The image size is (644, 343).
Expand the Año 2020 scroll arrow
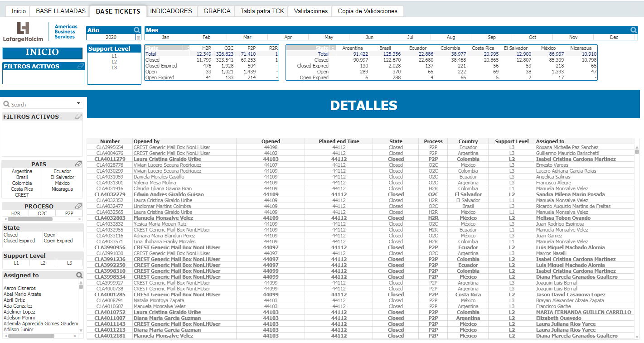[x=139, y=38]
